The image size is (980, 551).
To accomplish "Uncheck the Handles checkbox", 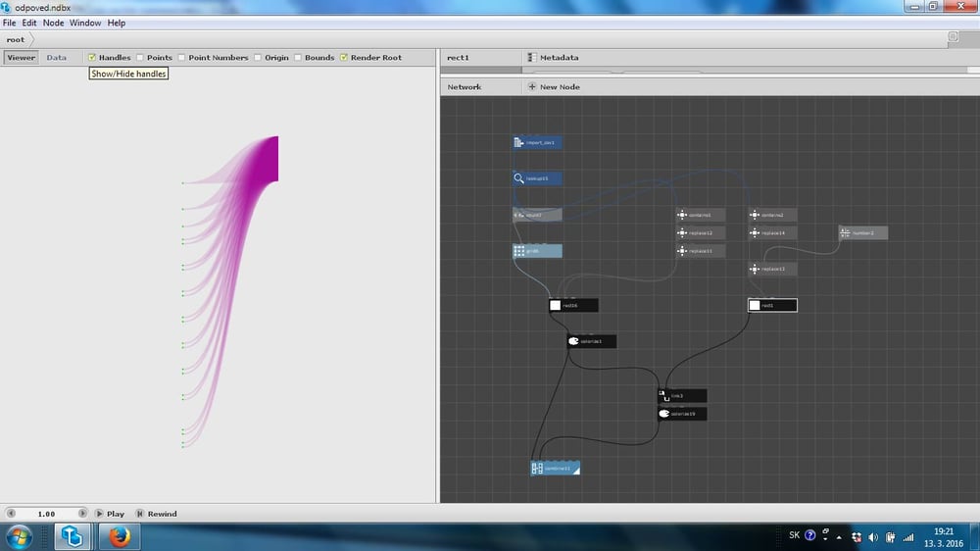I will [x=92, y=58].
